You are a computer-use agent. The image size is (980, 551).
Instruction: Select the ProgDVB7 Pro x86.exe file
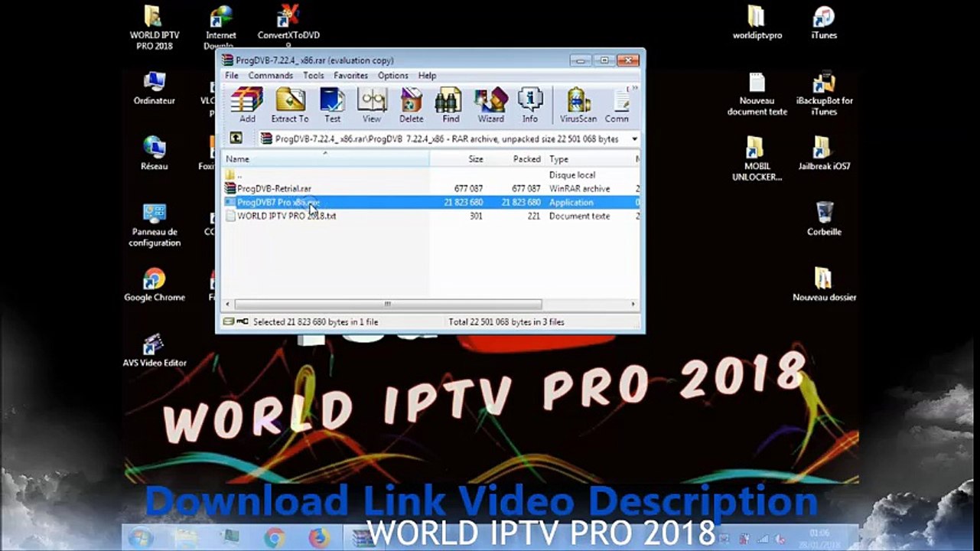(431, 202)
